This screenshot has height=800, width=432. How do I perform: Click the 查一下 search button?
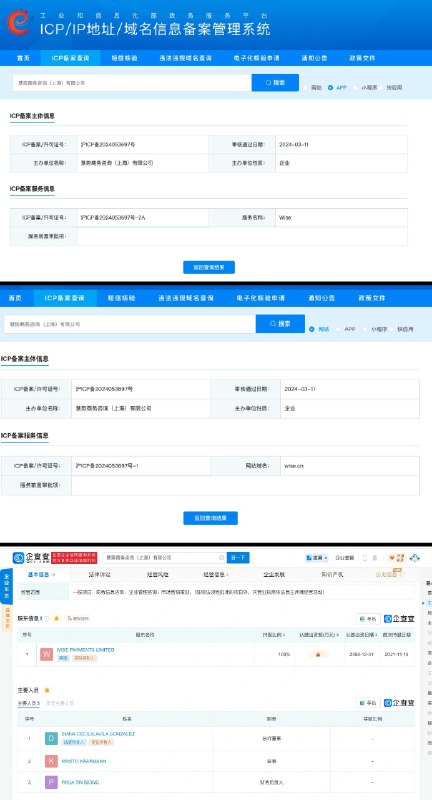tap(238, 558)
